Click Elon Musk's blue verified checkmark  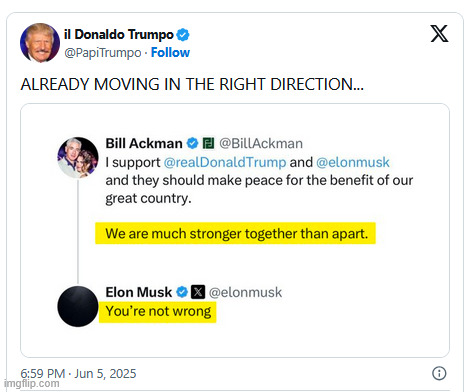pyautogui.click(x=182, y=292)
